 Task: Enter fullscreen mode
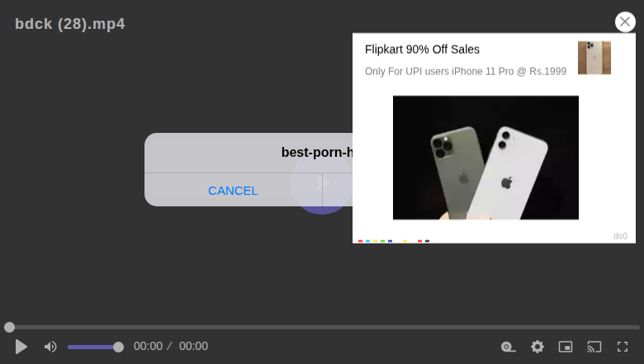point(623,347)
